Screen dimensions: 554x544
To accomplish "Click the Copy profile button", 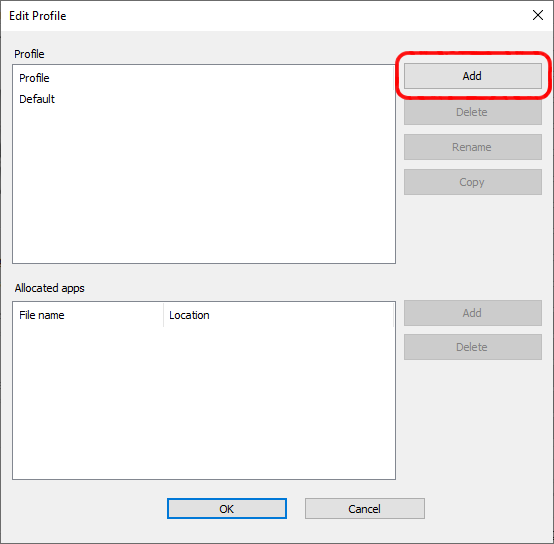I will (472, 182).
